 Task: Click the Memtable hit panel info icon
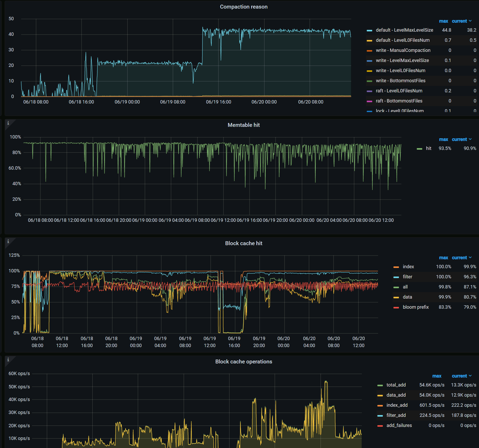coord(8,123)
